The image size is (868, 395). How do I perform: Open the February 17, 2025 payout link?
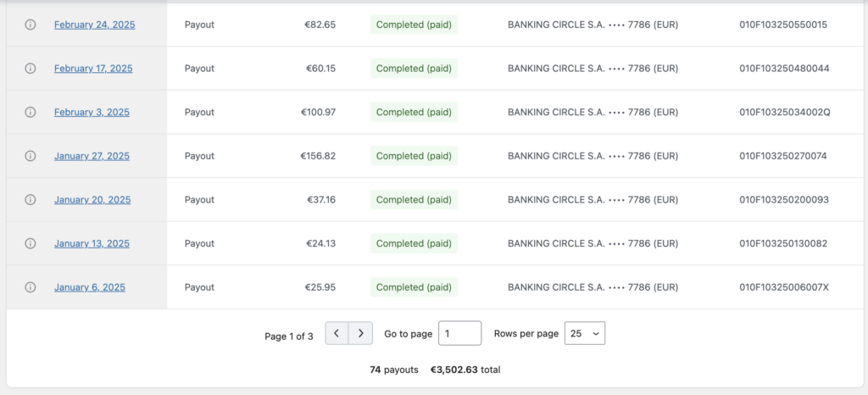[93, 69]
